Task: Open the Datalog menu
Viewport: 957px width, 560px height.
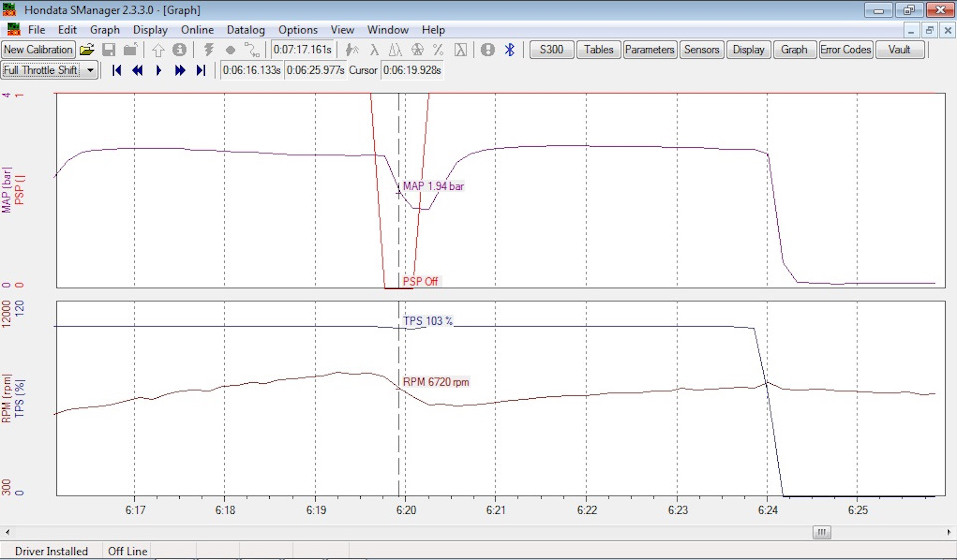Action: pos(246,29)
